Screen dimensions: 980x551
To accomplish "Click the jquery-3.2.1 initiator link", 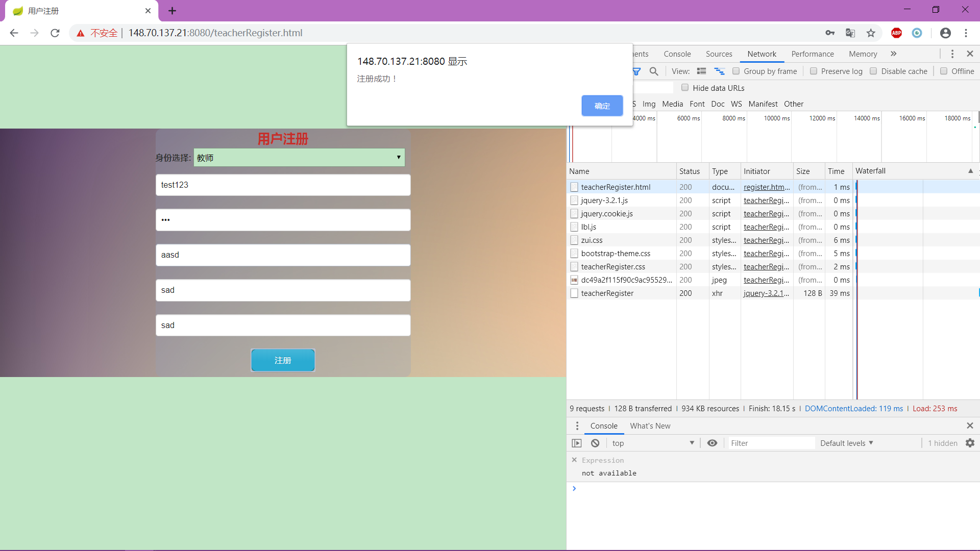I will (766, 293).
